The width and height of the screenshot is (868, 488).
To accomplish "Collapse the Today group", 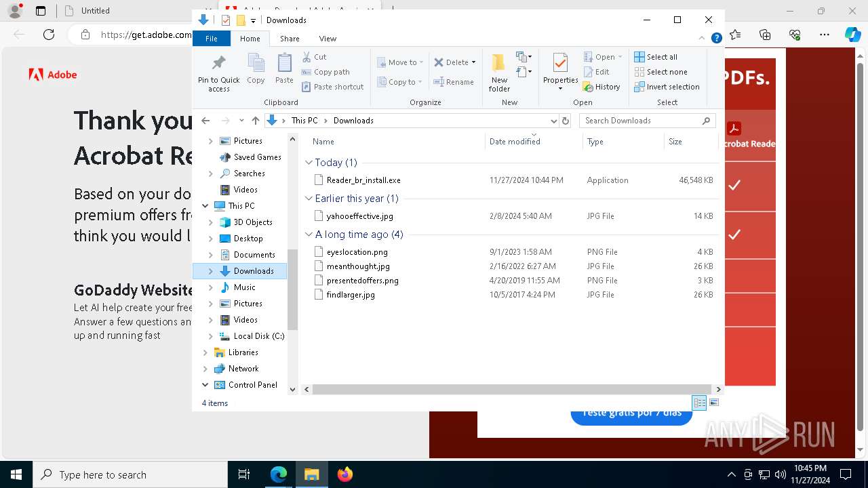I will pyautogui.click(x=309, y=163).
